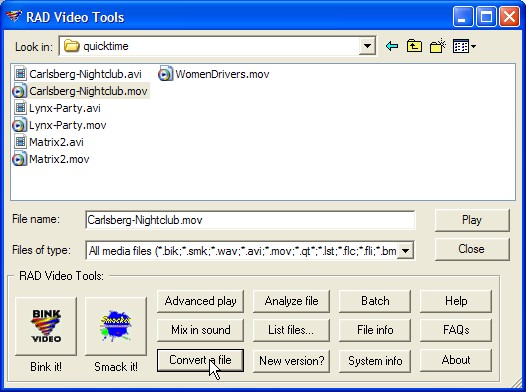This screenshot has width=526, height=392.
Task: Go back using the blue arrow icon
Action: (392, 46)
